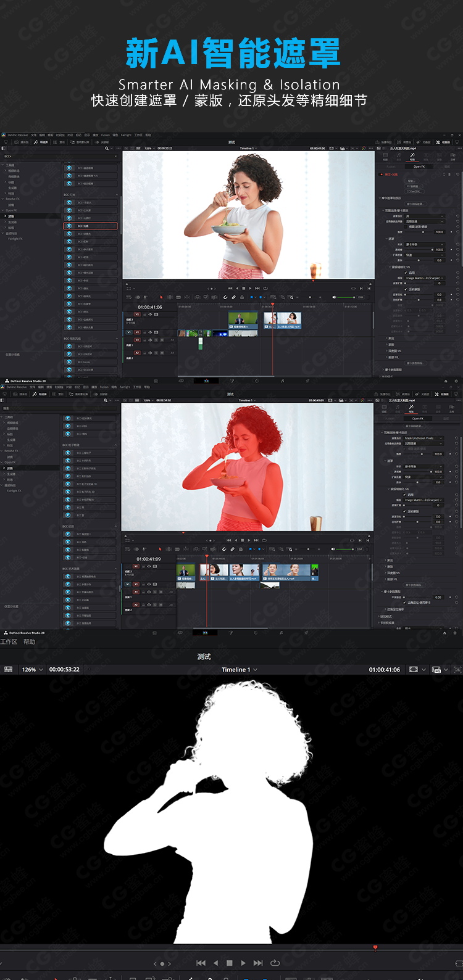
Task: Open the Open FX tab in top window inspector
Action: [x=419, y=167]
